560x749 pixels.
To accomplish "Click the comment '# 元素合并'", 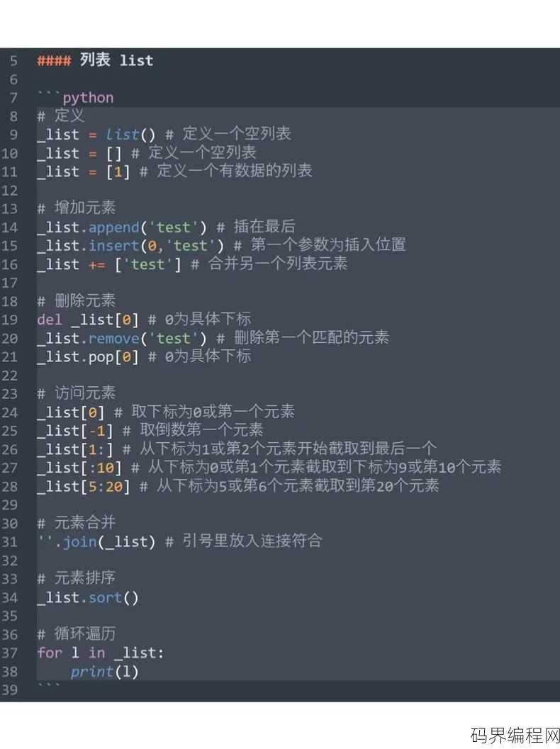I will (77, 523).
